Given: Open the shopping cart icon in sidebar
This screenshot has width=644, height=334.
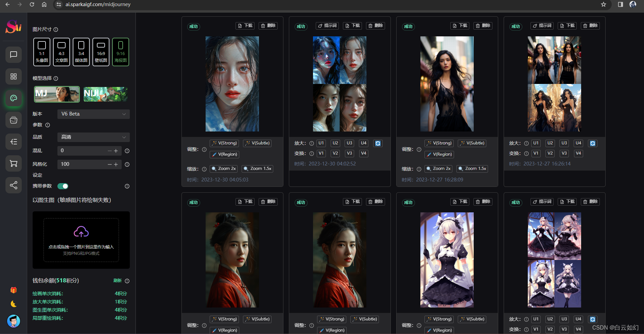Looking at the screenshot, I should click(x=14, y=163).
